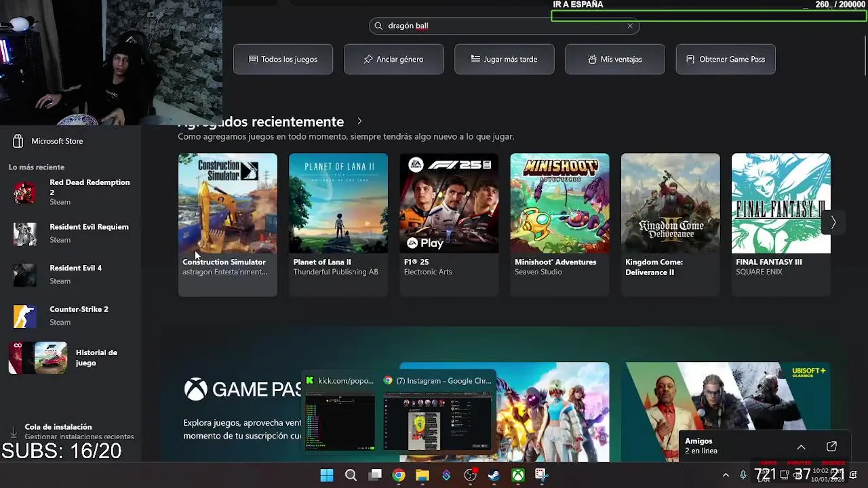Open Jugar más tarde list

click(504, 59)
